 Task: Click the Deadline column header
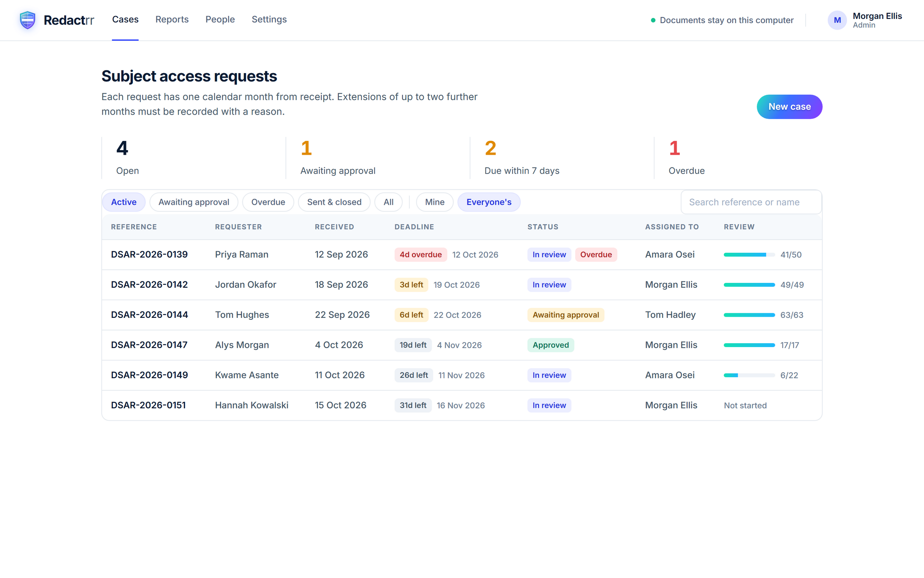tap(414, 227)
